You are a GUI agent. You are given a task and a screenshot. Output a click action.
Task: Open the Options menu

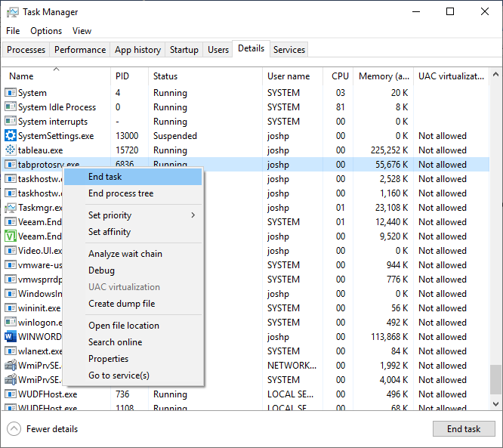coord(46,31)
